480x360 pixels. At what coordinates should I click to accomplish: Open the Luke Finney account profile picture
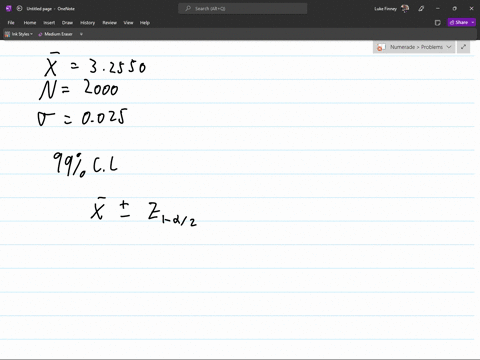click(405, 9)
